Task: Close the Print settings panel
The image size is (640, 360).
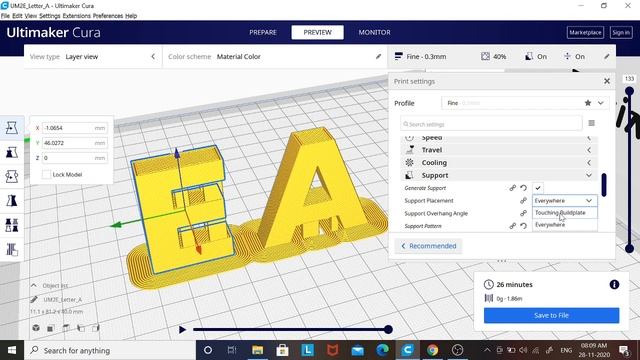Action: tap(607, 81)
